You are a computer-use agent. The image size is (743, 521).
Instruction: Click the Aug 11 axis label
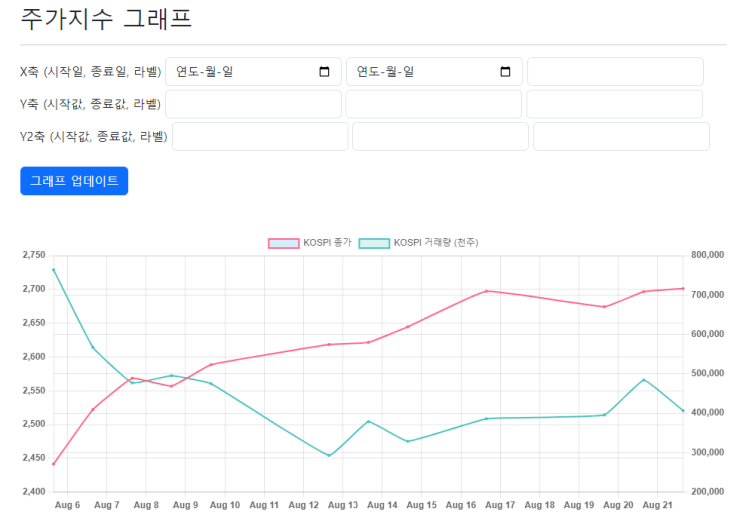[264, 505]
